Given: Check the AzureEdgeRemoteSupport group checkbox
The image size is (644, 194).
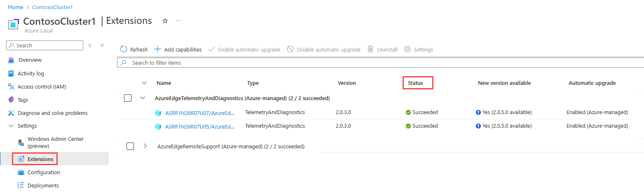Looking at the screenshot, I should 130,146.
